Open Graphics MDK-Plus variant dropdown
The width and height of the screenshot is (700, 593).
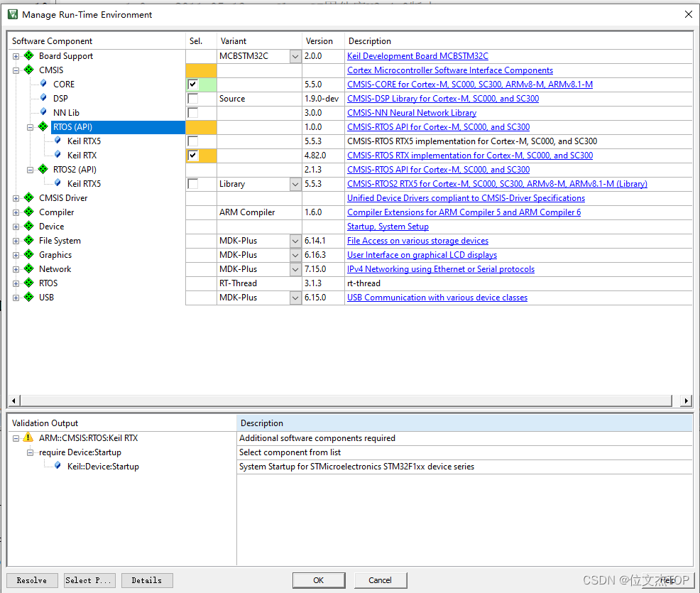[295, 255]
